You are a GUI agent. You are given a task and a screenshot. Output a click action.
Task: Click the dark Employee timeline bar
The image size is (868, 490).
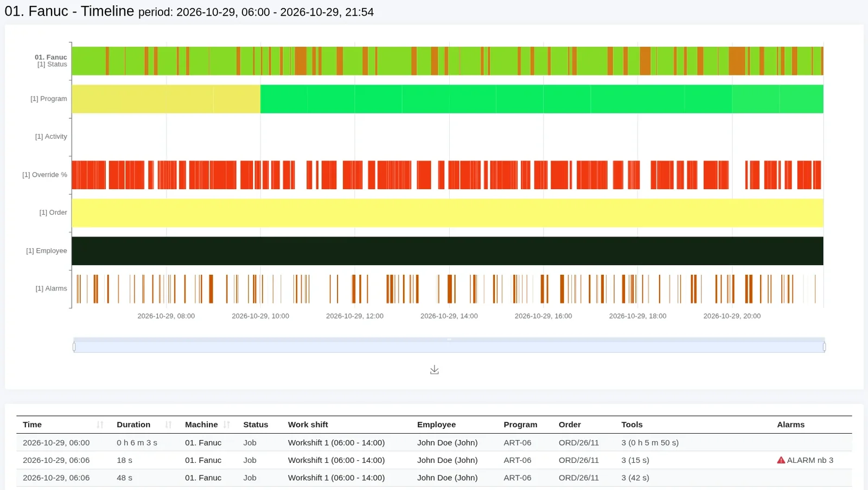pyautogui.click(x=448, y=250)
